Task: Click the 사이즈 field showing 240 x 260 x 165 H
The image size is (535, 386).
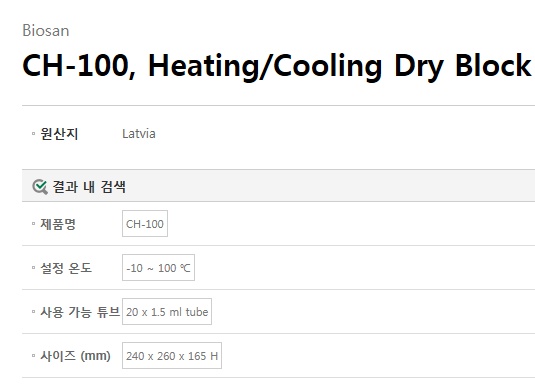Action: (172, 356)
